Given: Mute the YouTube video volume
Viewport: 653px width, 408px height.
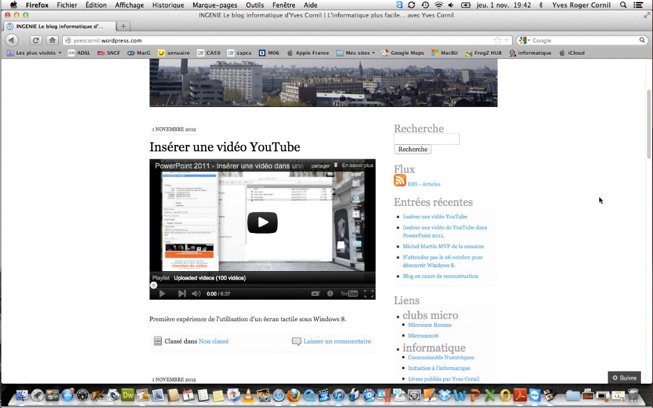Looking at the screenshot, I should pyautogui.click(x=196, y=294).
